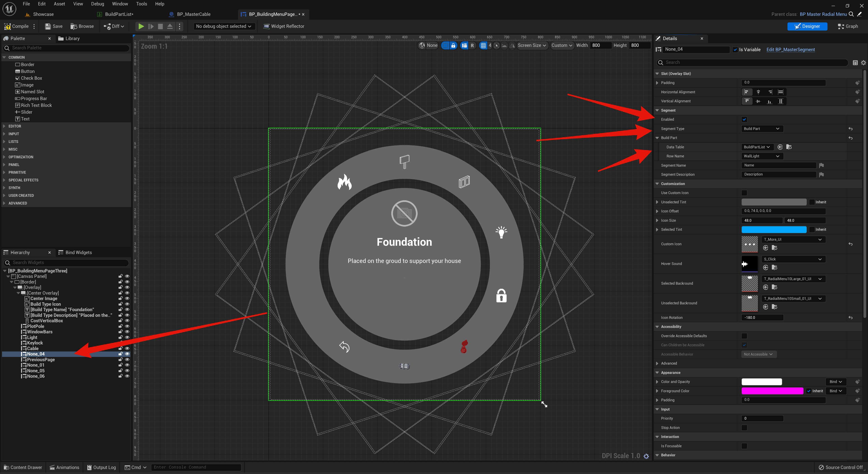Reset Segment Type to default arrow

click(851, 129)
